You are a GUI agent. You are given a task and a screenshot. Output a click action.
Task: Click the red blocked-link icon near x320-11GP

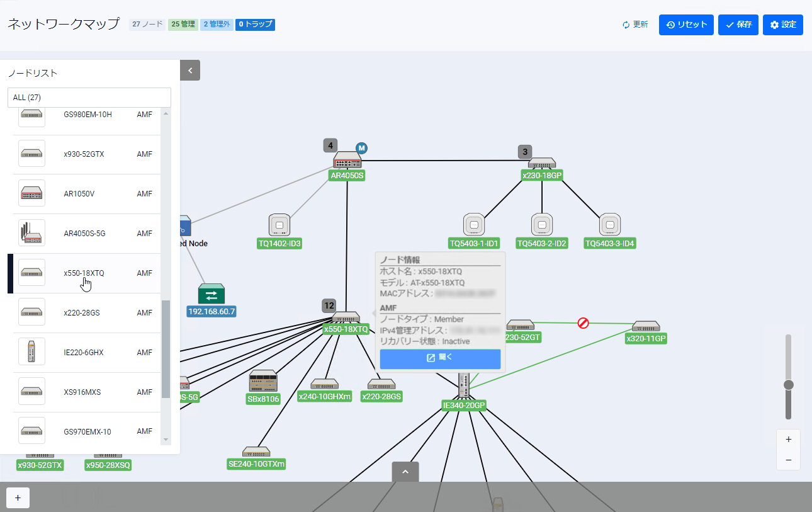[x=584, y=323]
